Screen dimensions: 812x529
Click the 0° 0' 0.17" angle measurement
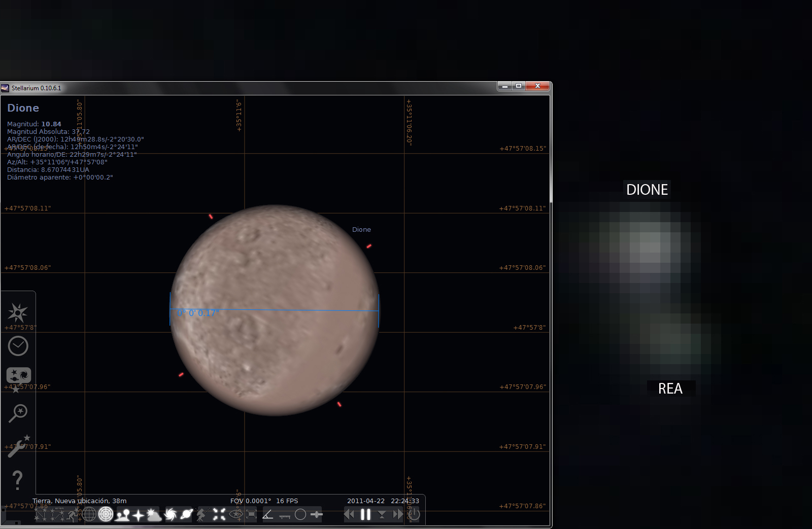pyautogui.click(x=198, y=313)
